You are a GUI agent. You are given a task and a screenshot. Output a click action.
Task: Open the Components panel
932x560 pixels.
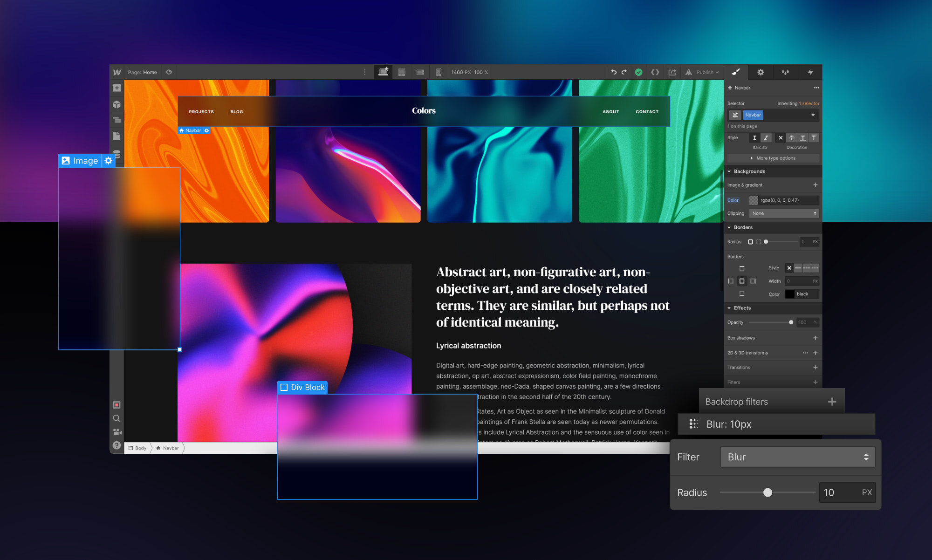pyautogui.click(x=117, y=104)
